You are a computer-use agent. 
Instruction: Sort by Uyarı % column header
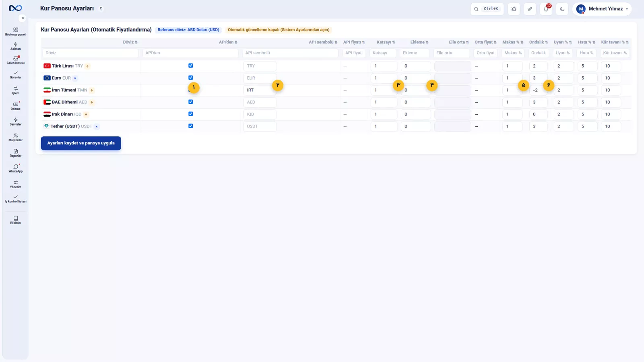point(563,42)
